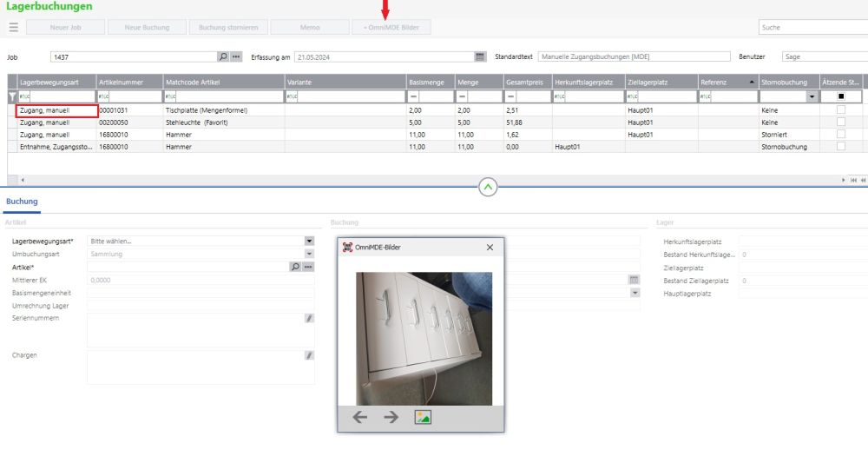
Task: Edit Seriennummern with the pencil icon
Action: tap(309, 319)
